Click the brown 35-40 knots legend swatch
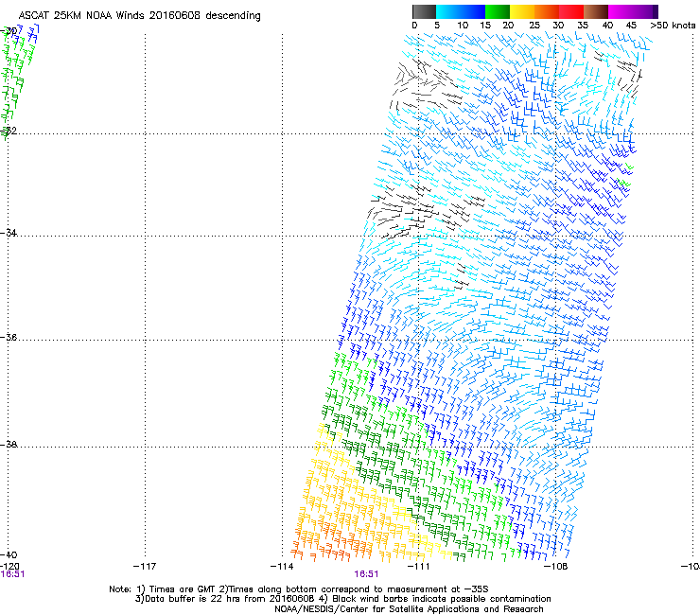The image size is (700, 615). coord(596,11)
